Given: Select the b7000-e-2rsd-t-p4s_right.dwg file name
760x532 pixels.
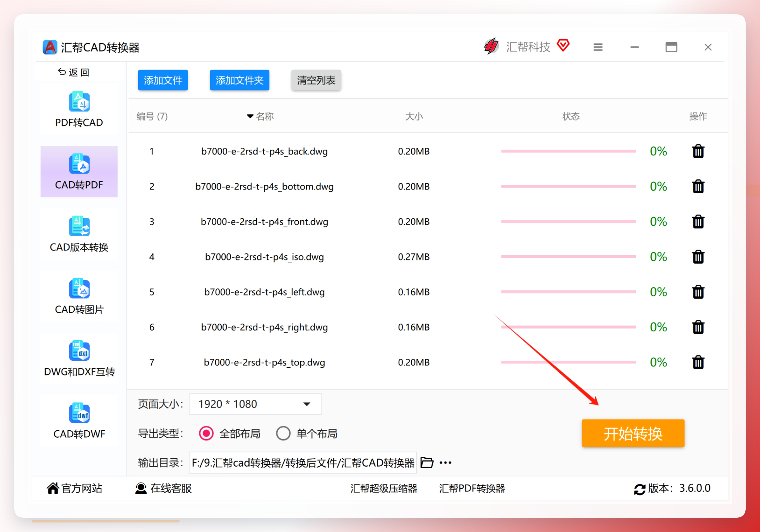Looking at the screenshot, I should [264, 327].
